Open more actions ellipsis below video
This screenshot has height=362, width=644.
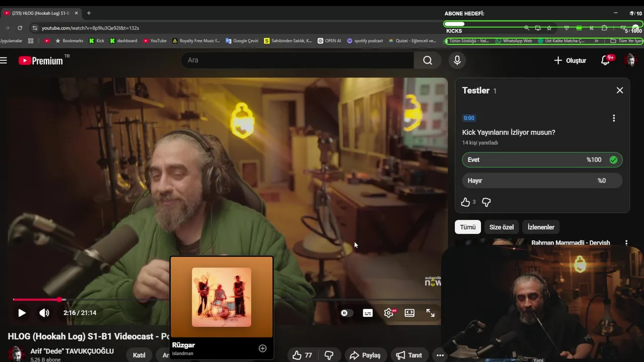tap(440, 355)
